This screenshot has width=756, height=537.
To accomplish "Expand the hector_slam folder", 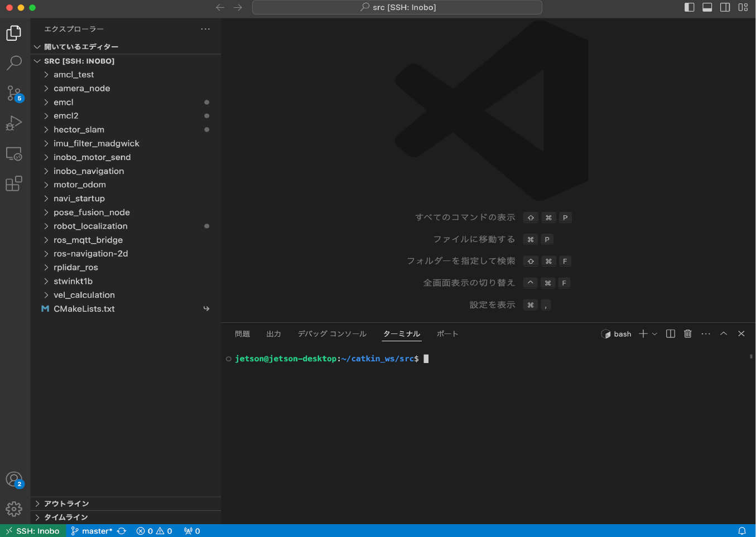I will click(126, 129).
